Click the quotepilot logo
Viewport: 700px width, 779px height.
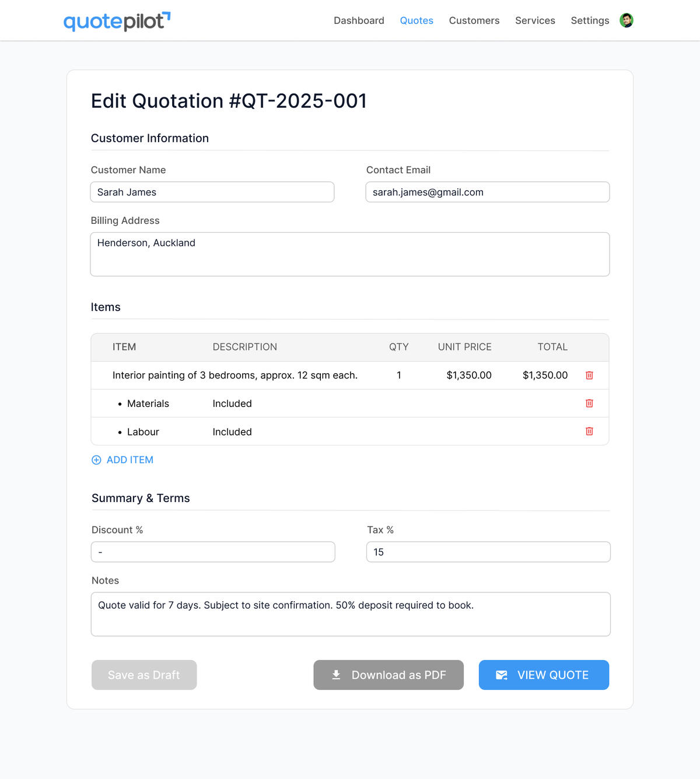[117, 21]
